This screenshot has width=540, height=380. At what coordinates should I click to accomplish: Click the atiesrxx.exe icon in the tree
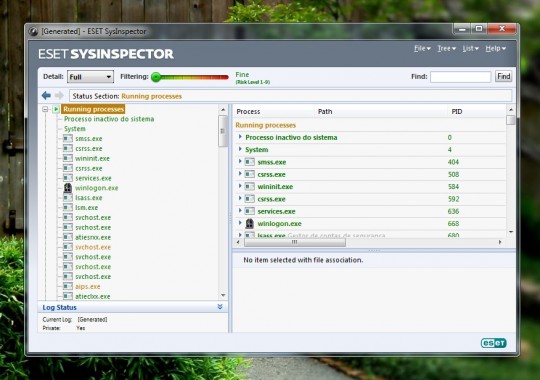pos(68,237)
